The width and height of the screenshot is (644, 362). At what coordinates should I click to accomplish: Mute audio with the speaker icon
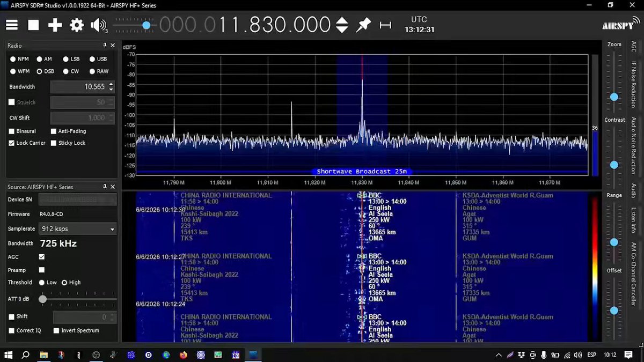[99, 25]
